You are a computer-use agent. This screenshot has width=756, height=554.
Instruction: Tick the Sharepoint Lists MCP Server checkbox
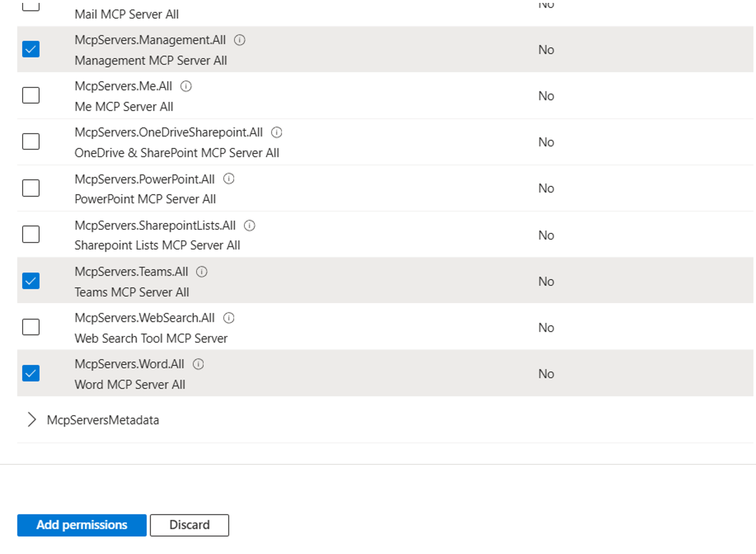[x=31, y=235]
